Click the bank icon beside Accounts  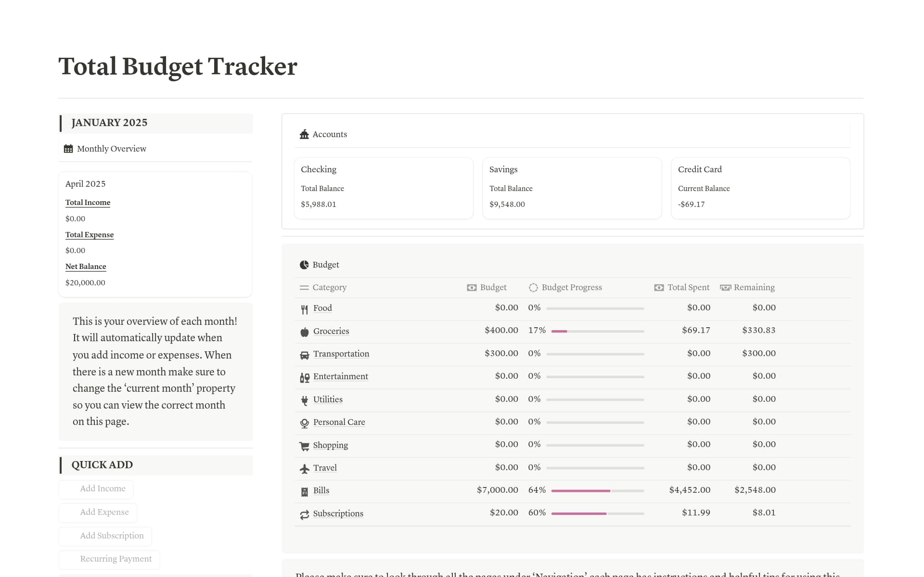(x=304, y=135)
